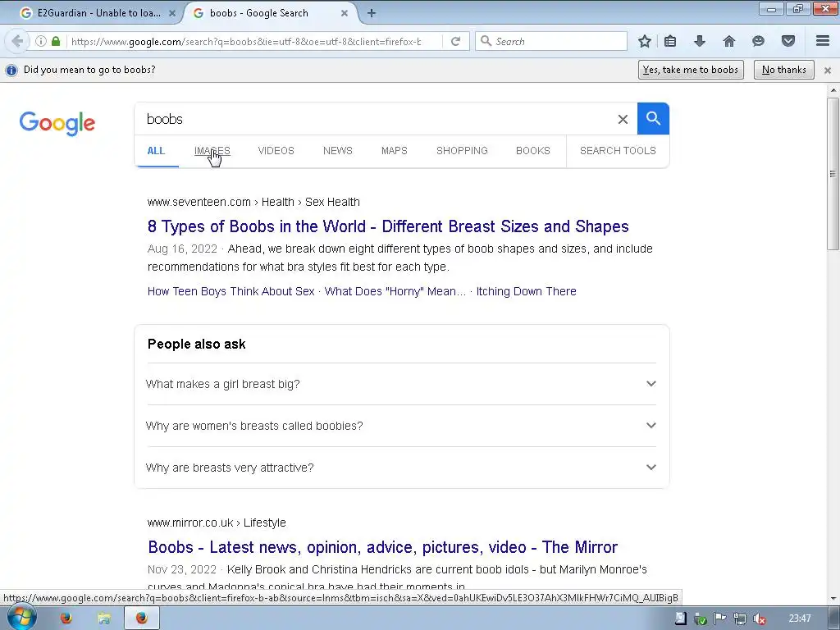Click the vertical scrollbar thumb
Viewport: 840px width, 630px height.
[x=833, y=174]
